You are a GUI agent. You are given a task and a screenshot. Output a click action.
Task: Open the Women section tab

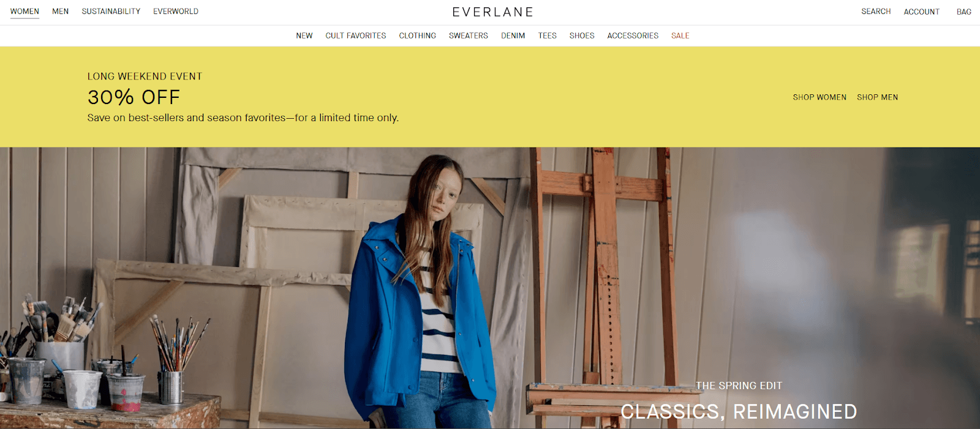24,12
